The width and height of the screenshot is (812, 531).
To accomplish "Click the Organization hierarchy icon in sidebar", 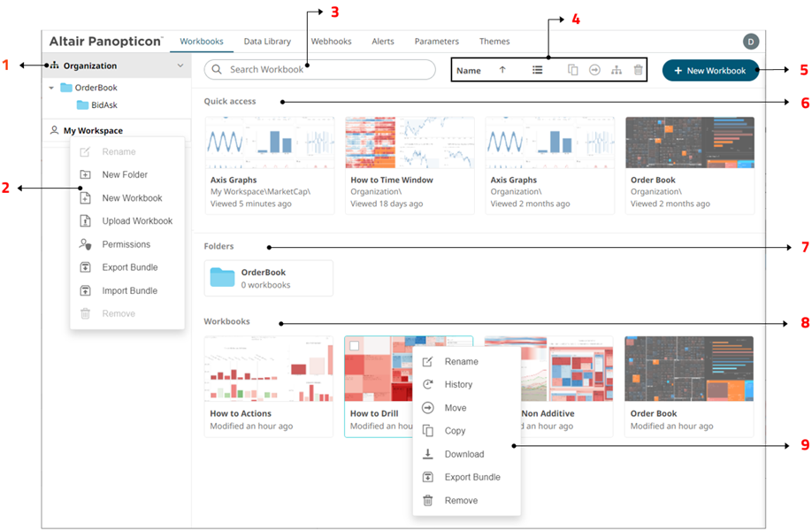I will click(54, 65).
